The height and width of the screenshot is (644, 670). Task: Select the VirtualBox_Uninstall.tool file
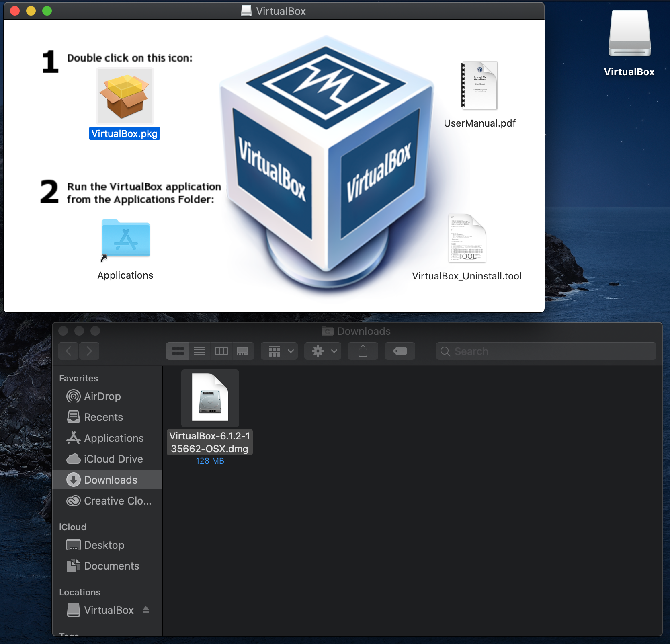tap(467, 238)
